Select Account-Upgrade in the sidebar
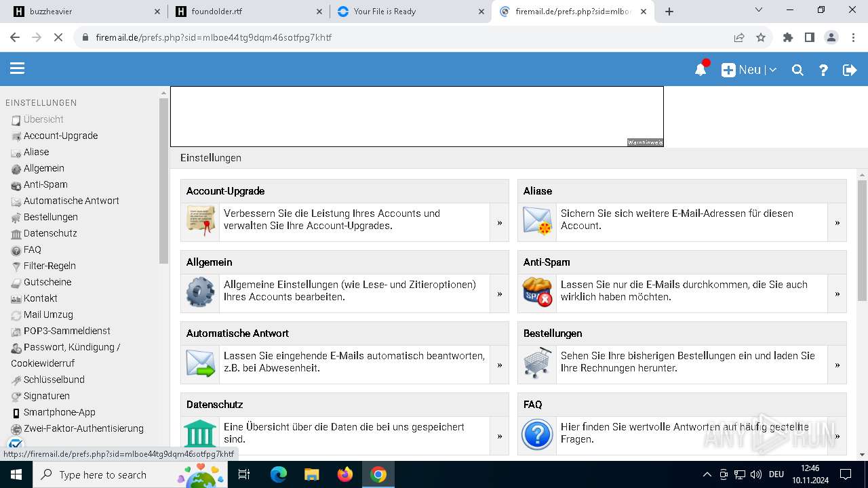 click(x=60, y=136)
